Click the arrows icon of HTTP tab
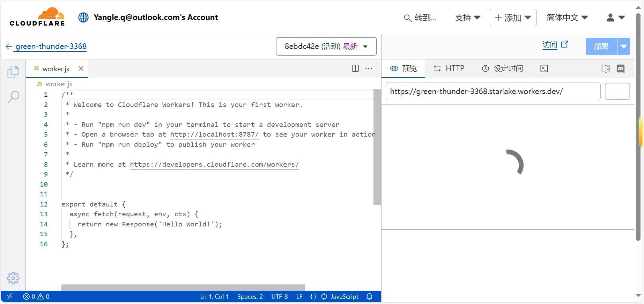This screenshot has width=644, height=304. pos(437,68)
